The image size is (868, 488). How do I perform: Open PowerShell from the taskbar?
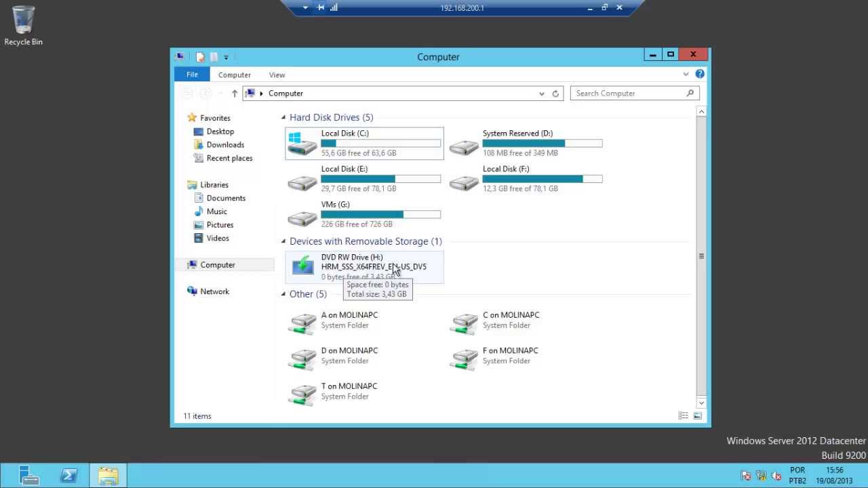coord(68,476)
